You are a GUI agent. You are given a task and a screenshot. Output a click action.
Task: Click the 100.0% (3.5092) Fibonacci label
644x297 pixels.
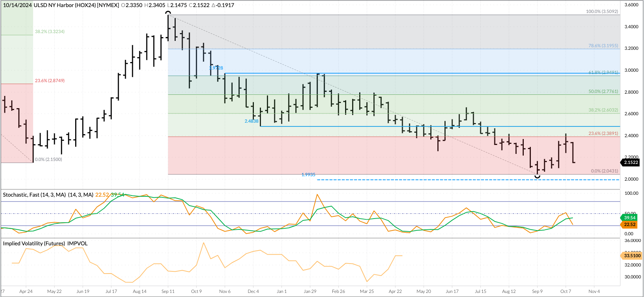click(x=602, y=12)
